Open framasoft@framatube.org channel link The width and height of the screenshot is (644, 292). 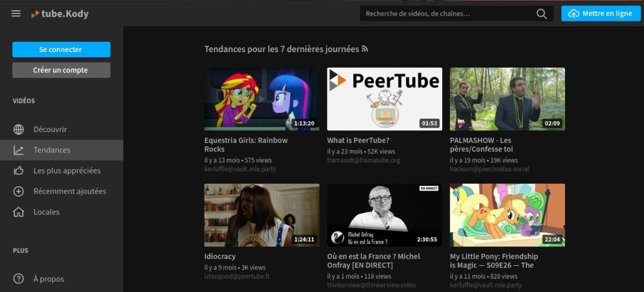coord(363,160)
